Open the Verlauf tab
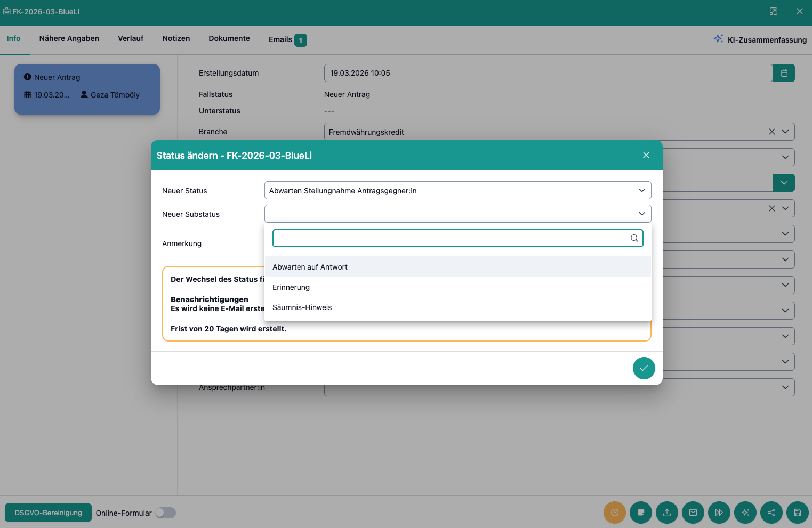812x528 pixels. (131, 38)
